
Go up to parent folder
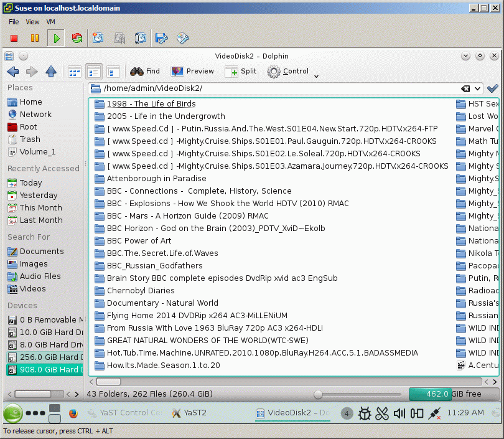click(51, 71)
